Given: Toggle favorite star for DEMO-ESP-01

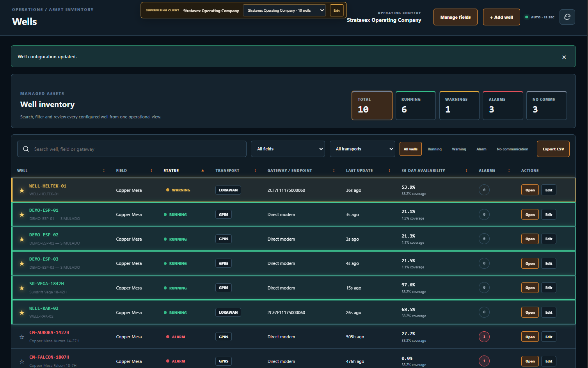Looking at the screenshot, I should click(22, 214).
